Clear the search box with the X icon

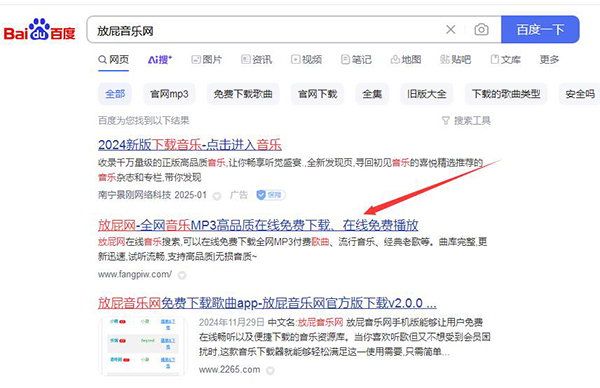(451, 29)
